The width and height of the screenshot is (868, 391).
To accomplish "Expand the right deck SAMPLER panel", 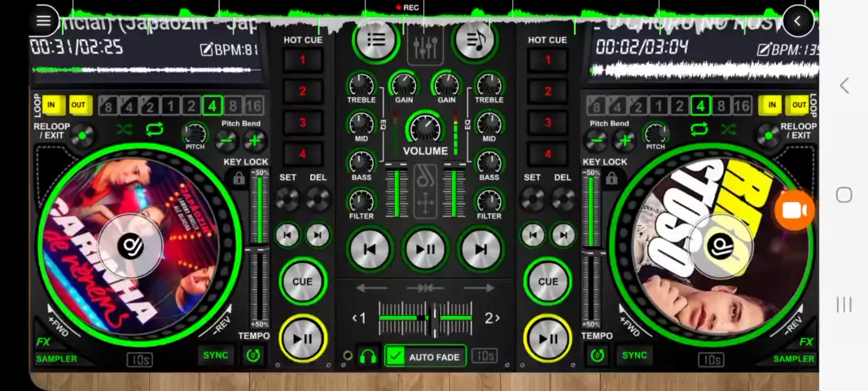I will [792, 358].
